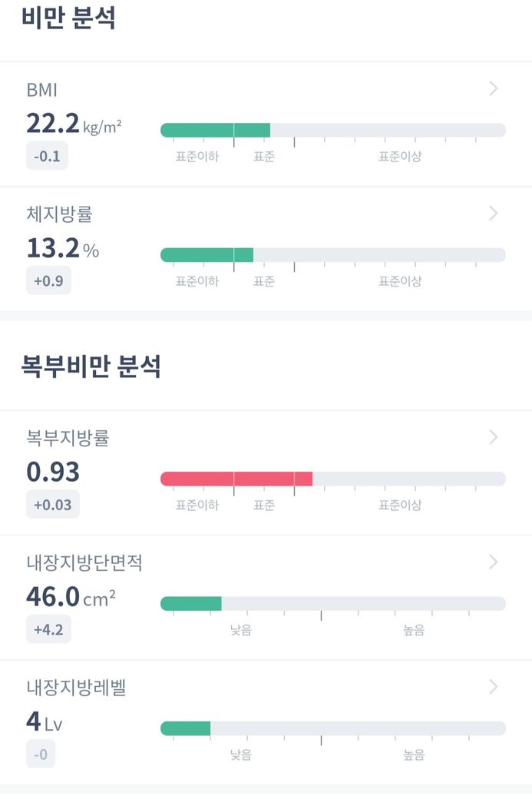The width and height of the screenshot is (532, 799).
Task: Select the +0.03 change badge
Action: click(52, 505)
